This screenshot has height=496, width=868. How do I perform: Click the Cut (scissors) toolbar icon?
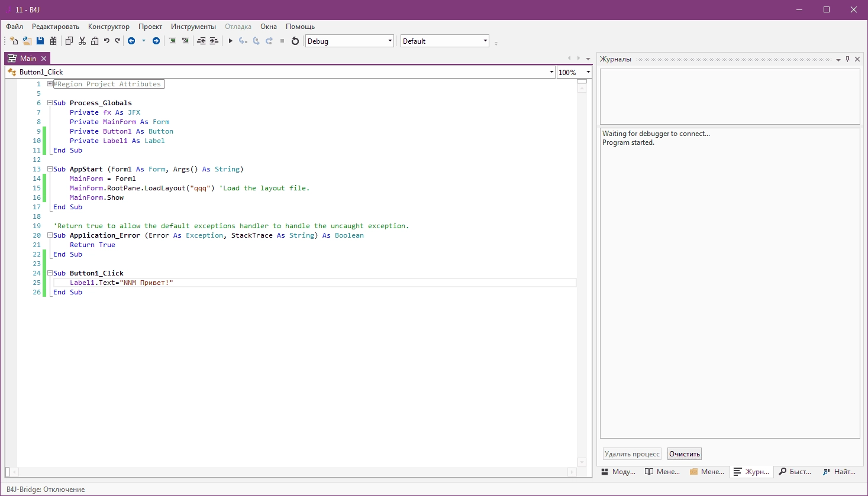click(x=82, y=41)
